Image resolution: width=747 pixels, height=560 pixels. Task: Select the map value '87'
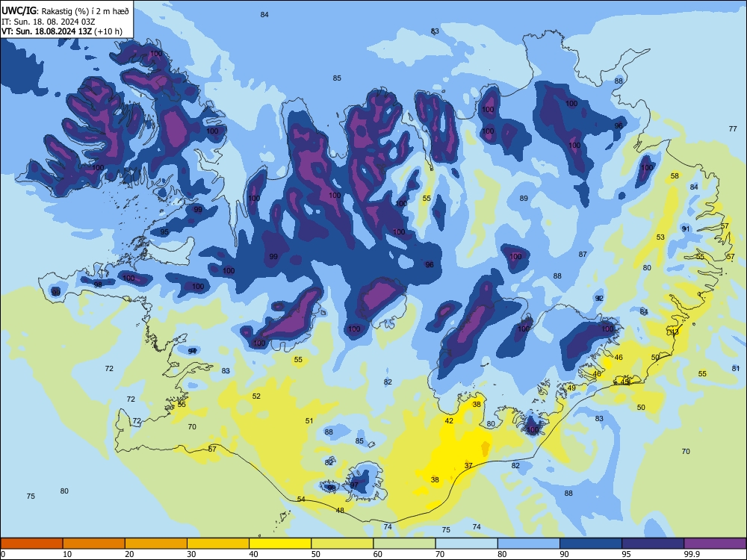point(583,255)
